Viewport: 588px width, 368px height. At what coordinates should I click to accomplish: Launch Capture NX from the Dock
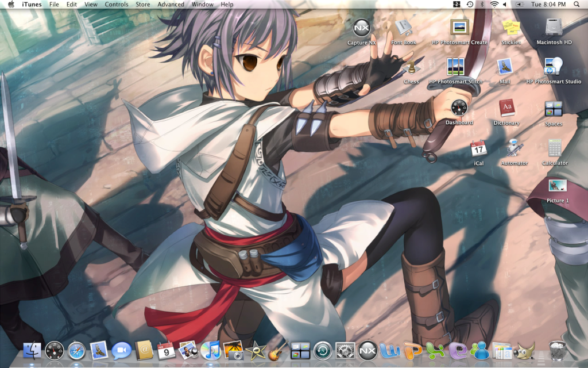pyautogui.click(x=367, y=351)
